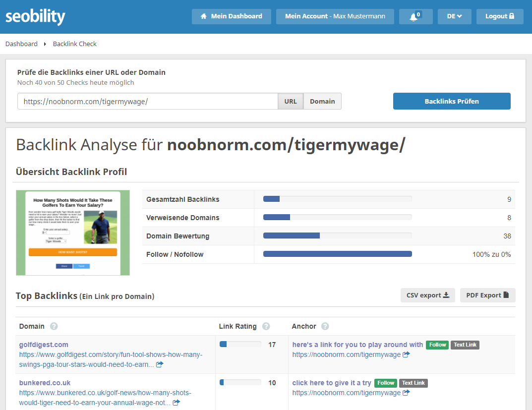Click anchor 'click here to give it a try'
This screenshot has height=410, width=532.
(332, 383)
